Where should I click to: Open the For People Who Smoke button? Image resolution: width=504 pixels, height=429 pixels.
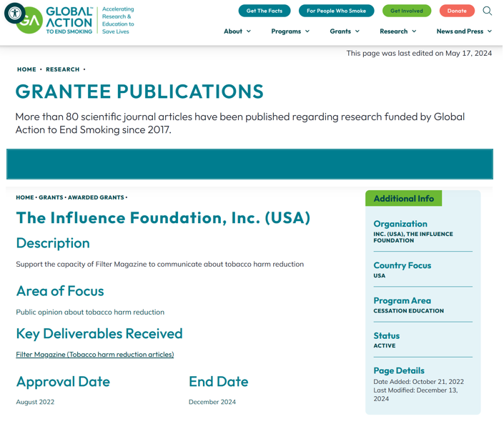(336, 11)
